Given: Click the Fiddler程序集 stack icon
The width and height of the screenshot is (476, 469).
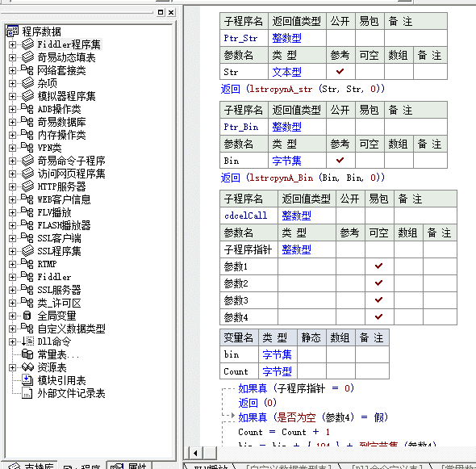Looking at the screenshot, I should (27, 44).
